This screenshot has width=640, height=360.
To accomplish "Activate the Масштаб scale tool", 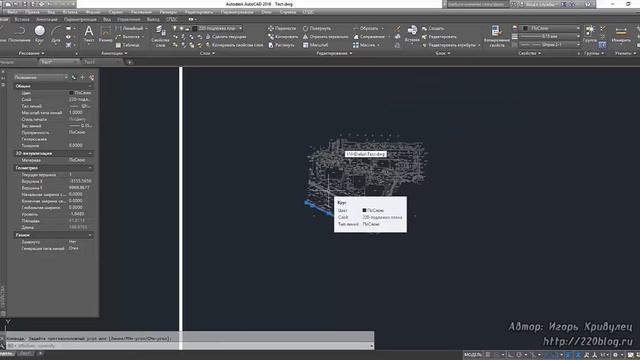I will [x=316, y=45].
